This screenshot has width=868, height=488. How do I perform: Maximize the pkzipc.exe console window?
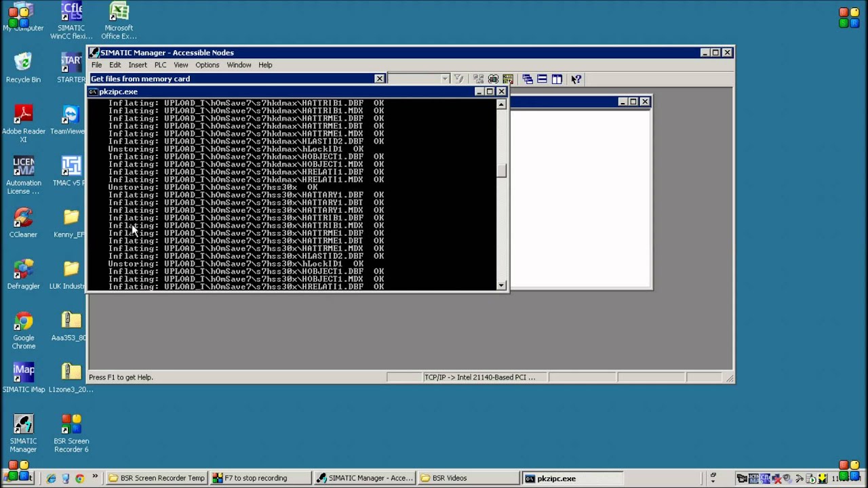[490, 91]
